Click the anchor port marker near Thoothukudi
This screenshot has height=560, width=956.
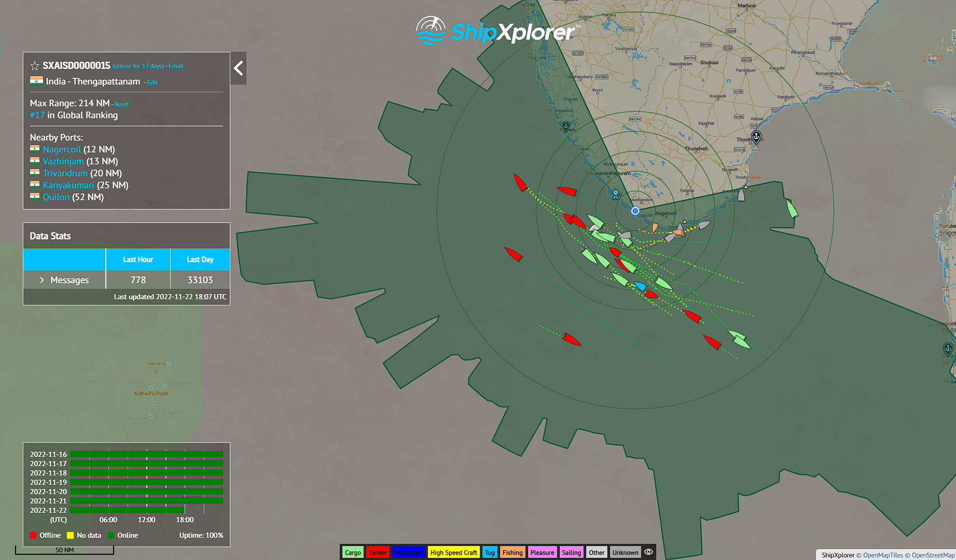[x=756, y=137]
